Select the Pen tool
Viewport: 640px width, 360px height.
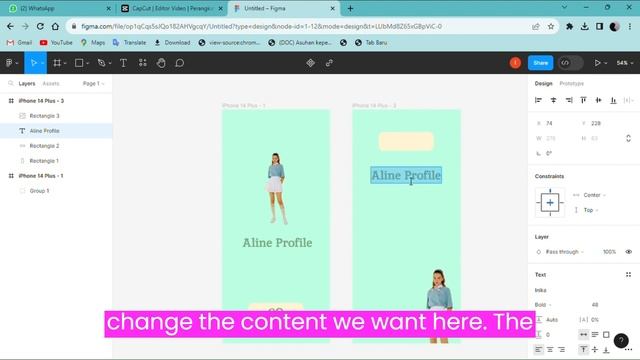click(x=101, y=63)
